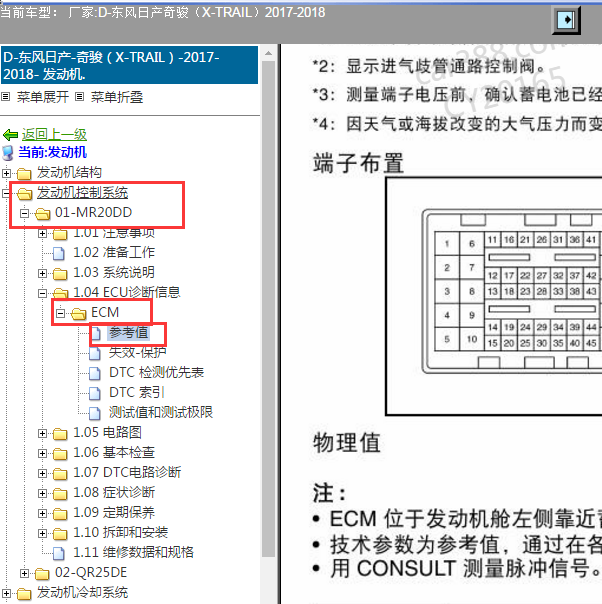Click the 1.09 定期保养 folder icon
The width and height of the screenshot is (602, 604).
(x=60, y=514)
